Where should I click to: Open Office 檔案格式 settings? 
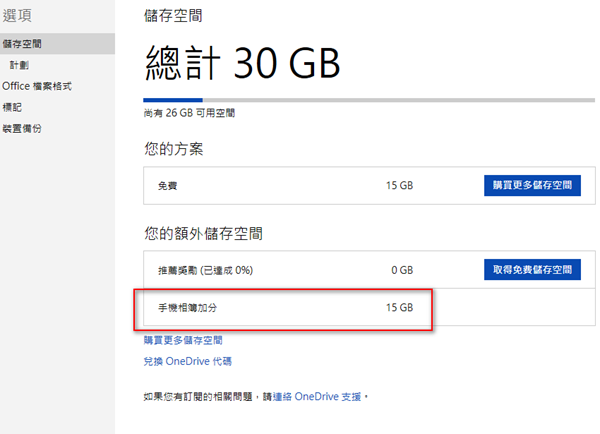pos(36,86)
